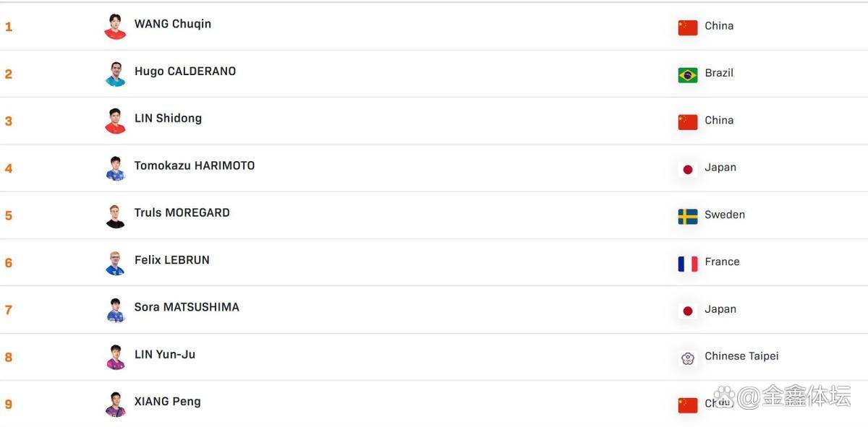868x427 pixels.
Task: Click the France flag icon
Action: tap(688, 264)
